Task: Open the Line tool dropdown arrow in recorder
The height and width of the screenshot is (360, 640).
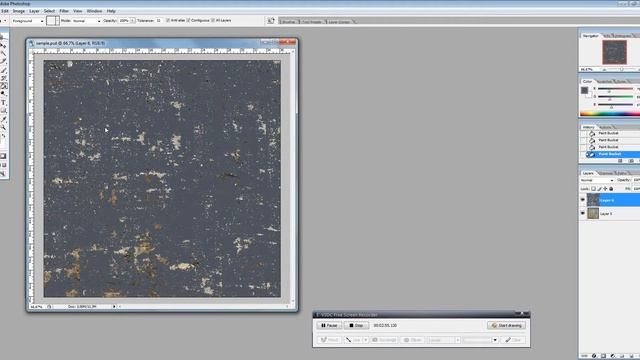Action: [366, 340]
